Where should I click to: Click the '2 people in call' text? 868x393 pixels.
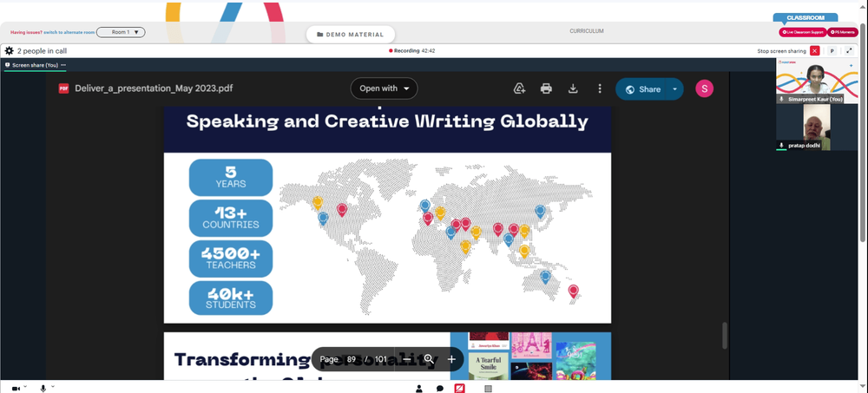click(x=42, y=51)
